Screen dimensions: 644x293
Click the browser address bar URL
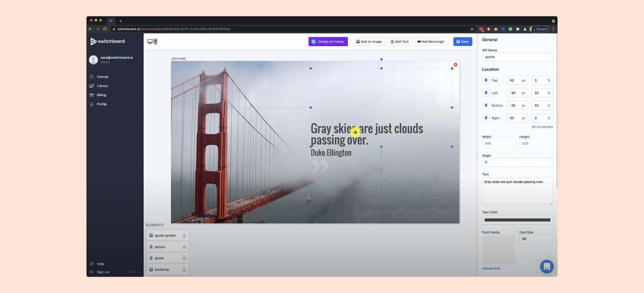click(x=174, y=29)
